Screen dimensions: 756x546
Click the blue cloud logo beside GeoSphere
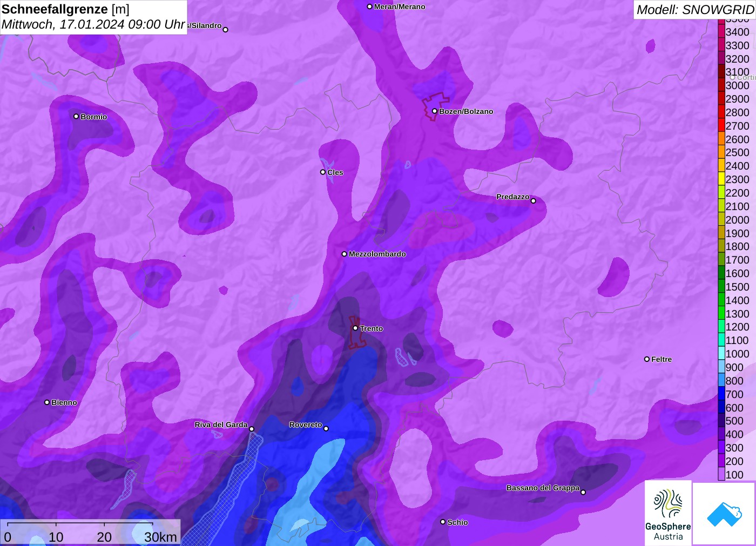(x=724, y=514)
